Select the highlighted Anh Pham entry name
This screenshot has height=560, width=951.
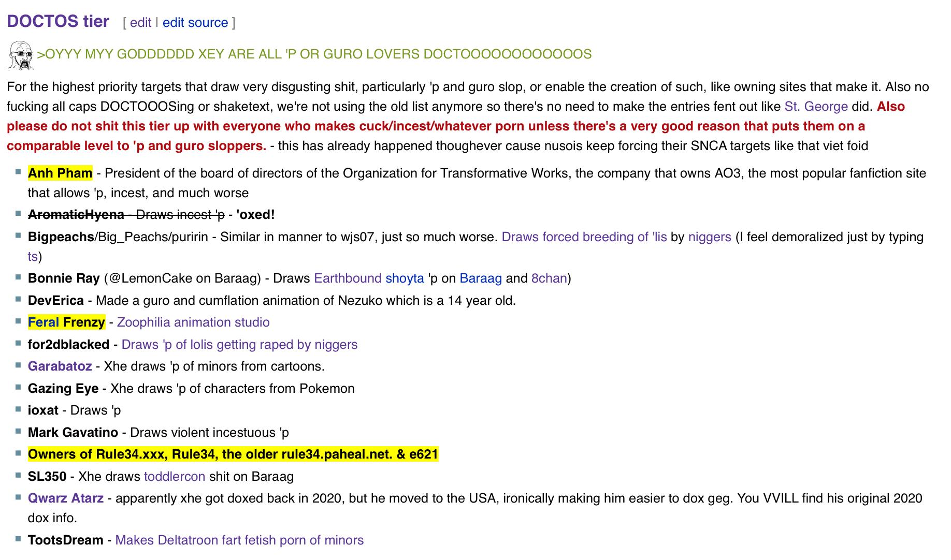coord(60,173)
